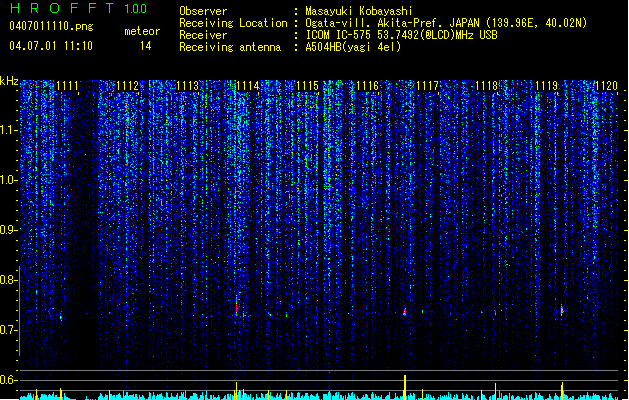Click the yellow intensity spike at 1114

coord(237,390)
